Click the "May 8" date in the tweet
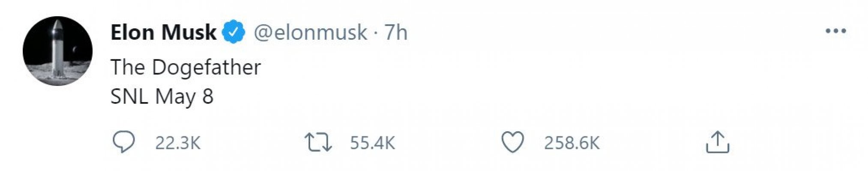The height and width of the screenshot is (171, 868). pyautogui.click(x=184, y=97)
